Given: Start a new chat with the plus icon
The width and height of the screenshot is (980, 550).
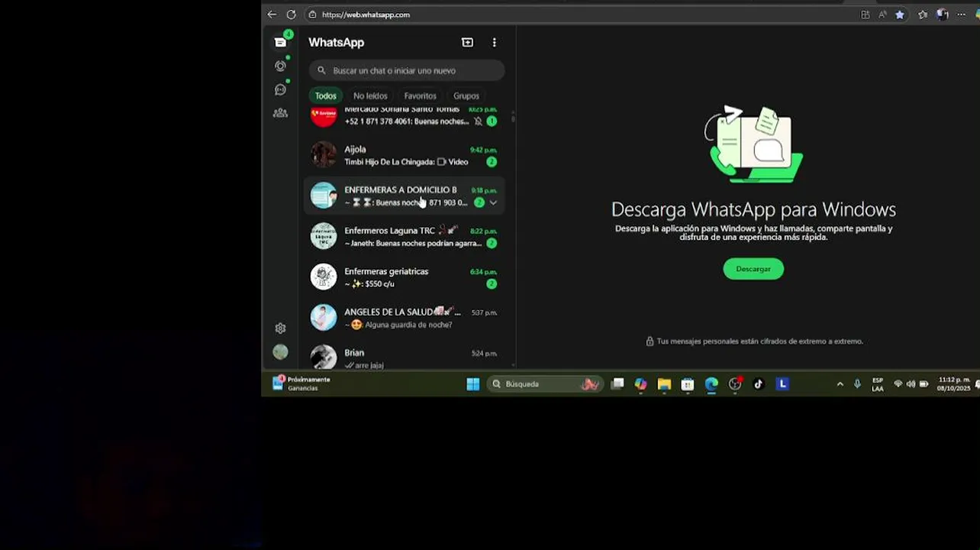Looking at the screenshot, I should point(467,43).
